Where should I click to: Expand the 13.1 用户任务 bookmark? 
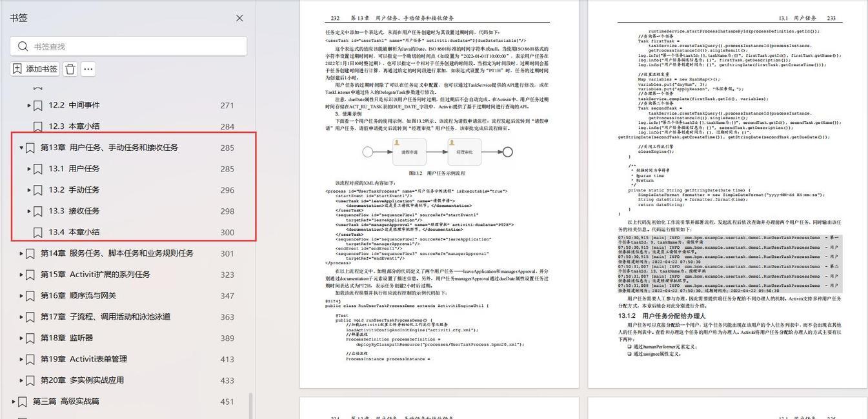tap(29, 169)
